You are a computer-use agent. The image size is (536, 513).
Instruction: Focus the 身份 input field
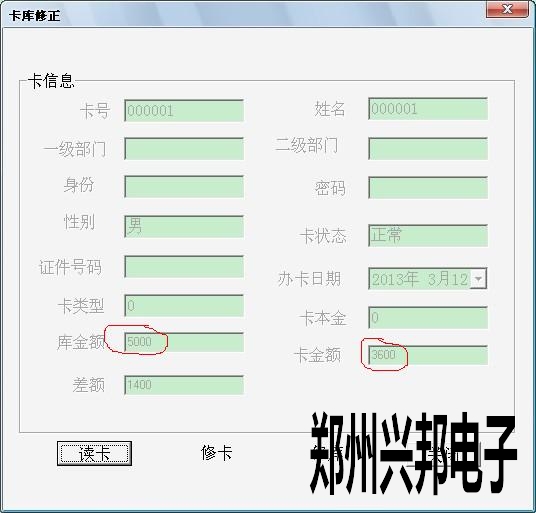pyautogui.click(x=184, y=187)
